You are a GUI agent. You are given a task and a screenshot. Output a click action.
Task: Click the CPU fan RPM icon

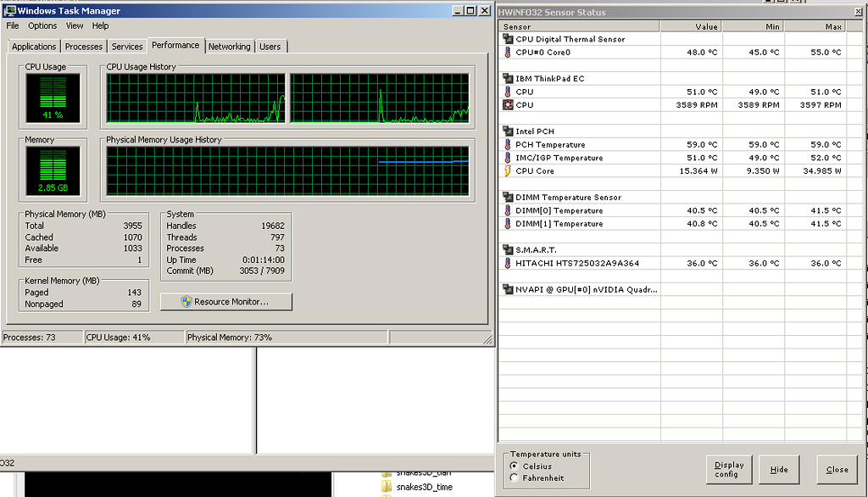[x=508, y=104]
